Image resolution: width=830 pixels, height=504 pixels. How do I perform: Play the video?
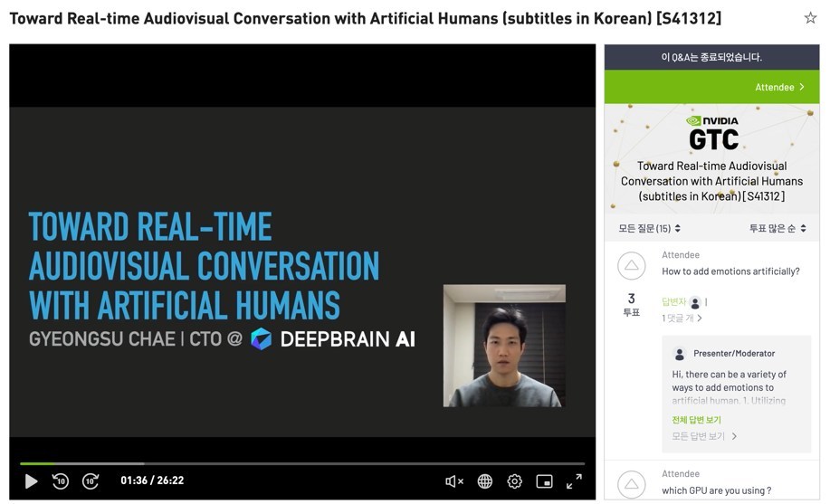click(x=31, y=481)
